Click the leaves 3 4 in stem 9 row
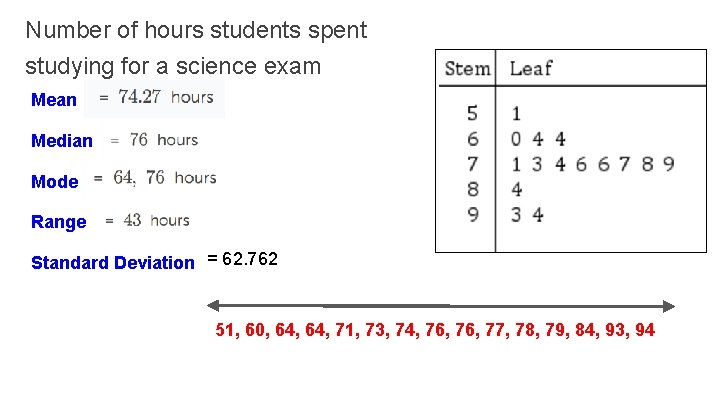The image size is (720, 405). (527, 214)
